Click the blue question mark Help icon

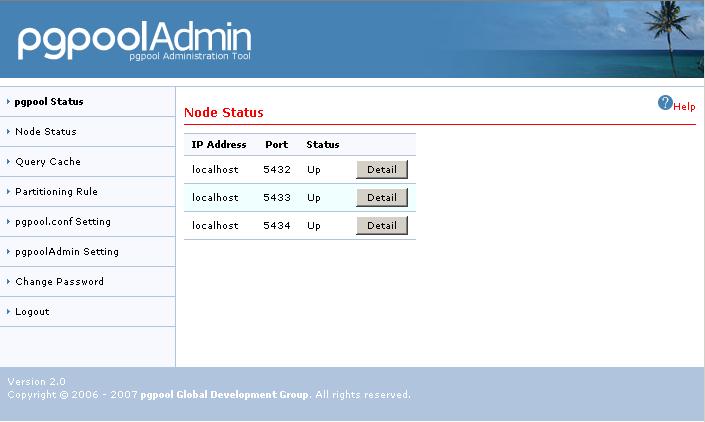point(665,103)
